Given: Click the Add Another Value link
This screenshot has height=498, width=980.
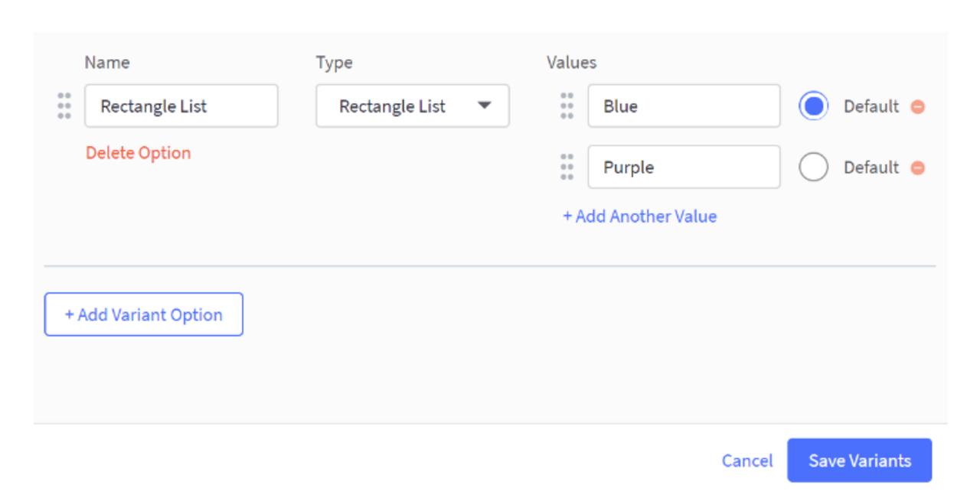Looking at the screenshot, I should tap(640, 216).
